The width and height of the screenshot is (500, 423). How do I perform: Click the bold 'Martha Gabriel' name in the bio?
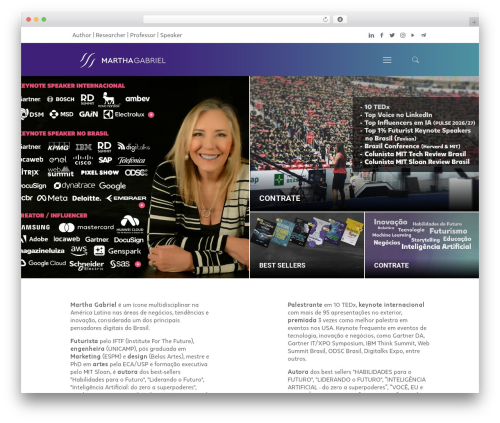[93, 305]
